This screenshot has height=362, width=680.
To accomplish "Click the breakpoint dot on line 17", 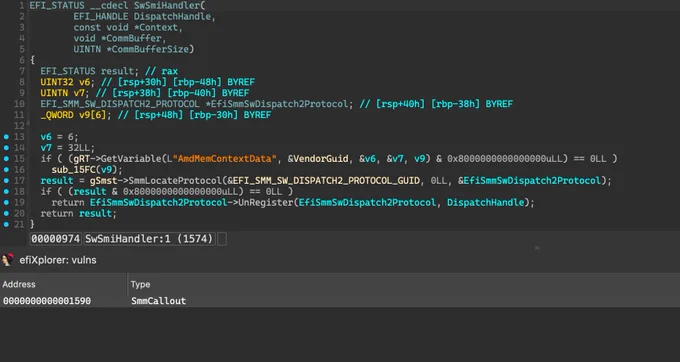I will [x=6, y=180].
